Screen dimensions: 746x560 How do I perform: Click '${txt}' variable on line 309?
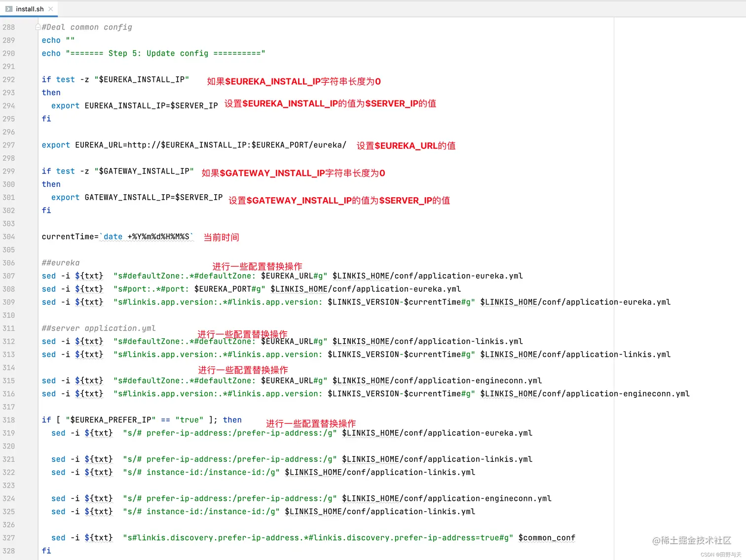coord(89,302)
